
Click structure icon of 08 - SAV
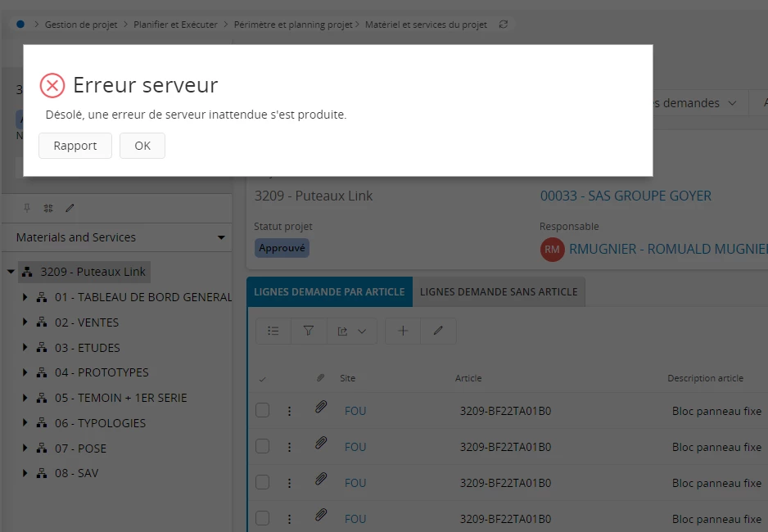coord(42,473)
